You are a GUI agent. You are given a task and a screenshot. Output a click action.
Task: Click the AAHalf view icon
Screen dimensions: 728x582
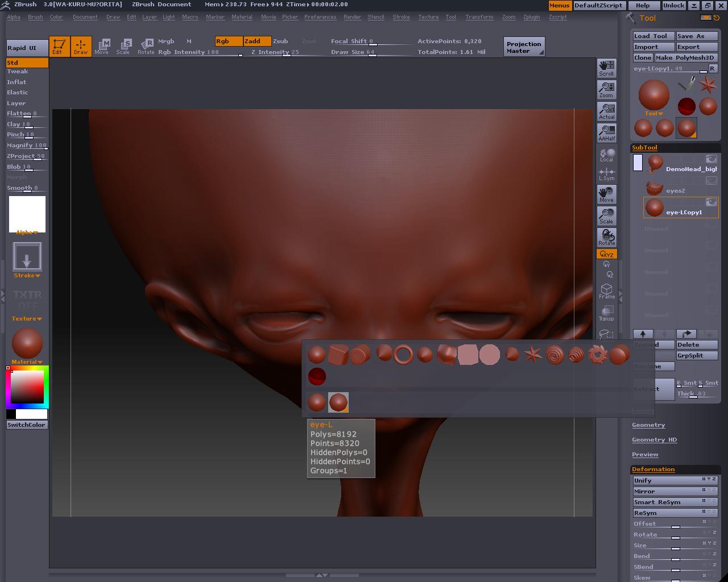pyautogui.click(x=606, y=132)
